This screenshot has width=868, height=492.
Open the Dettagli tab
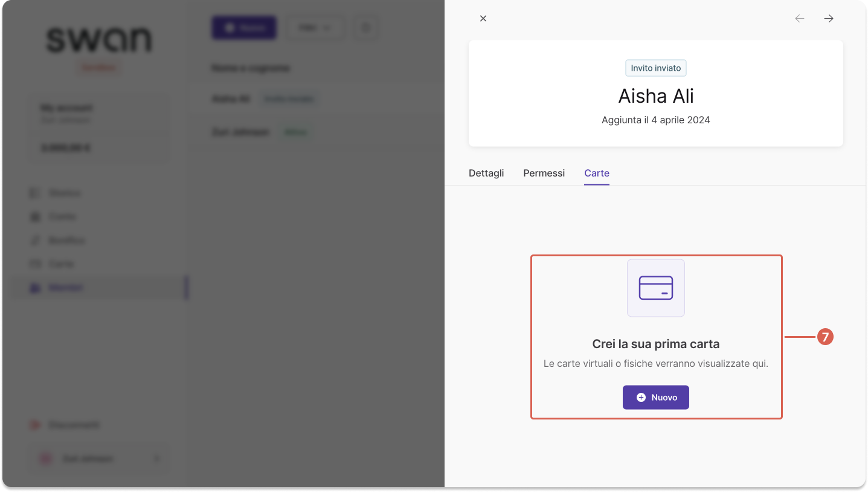pyautogui.click(x=486, y=173)
